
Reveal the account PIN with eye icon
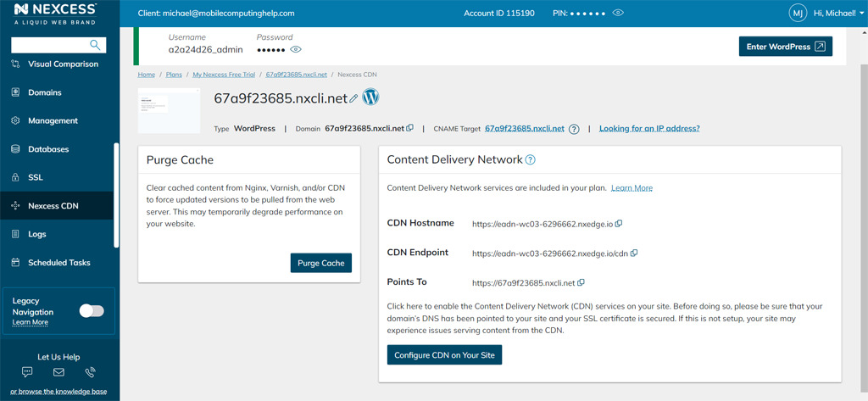click(618, 13)
